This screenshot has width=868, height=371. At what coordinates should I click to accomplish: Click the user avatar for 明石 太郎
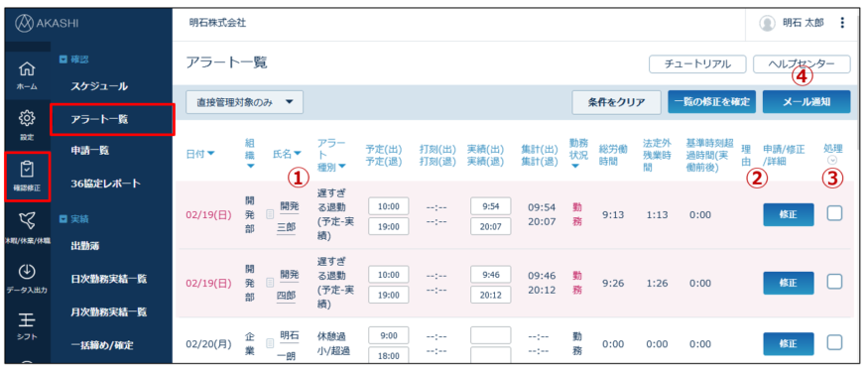(x=767, y=23)
